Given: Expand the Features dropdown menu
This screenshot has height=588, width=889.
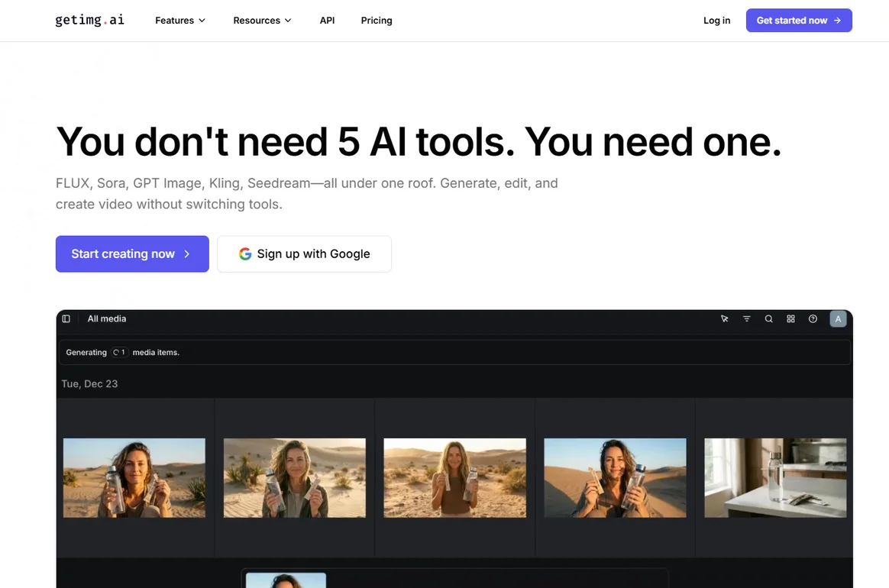Looking at the screenshot, I should (180, 21).
